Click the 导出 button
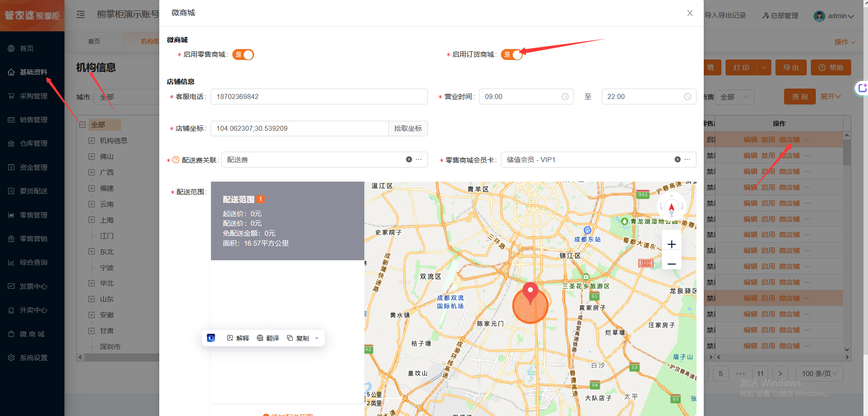This screenshot has height=416, width=868. click(x=791, y=67)
